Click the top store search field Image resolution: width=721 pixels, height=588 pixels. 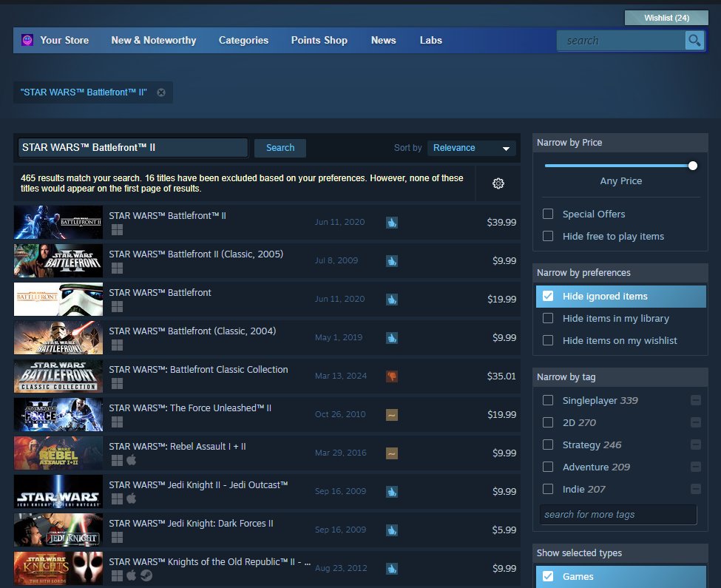620,41
